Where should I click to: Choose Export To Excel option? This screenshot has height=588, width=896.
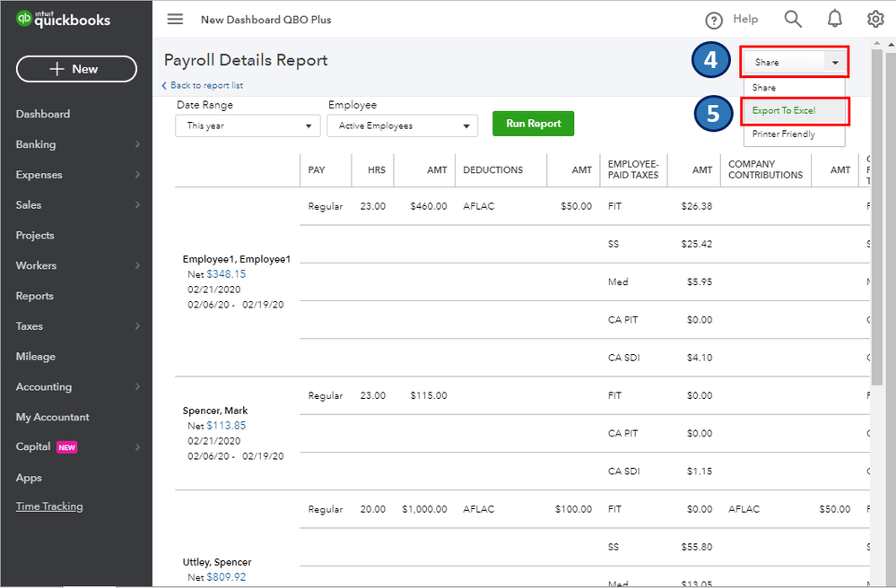784,111
